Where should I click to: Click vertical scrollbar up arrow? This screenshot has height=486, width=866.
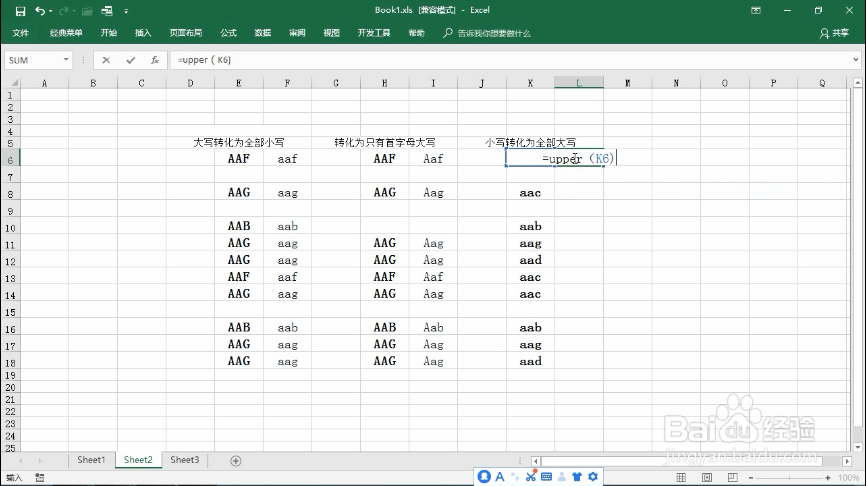click(x=857, y=83)
